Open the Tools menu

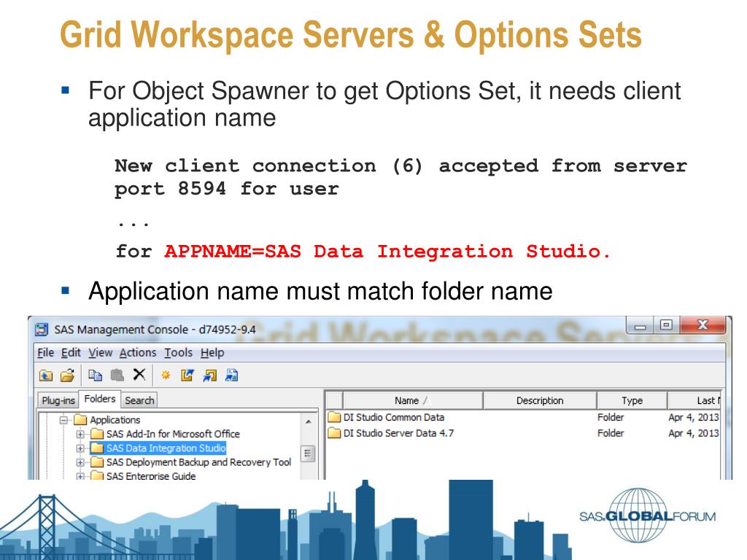178,352
